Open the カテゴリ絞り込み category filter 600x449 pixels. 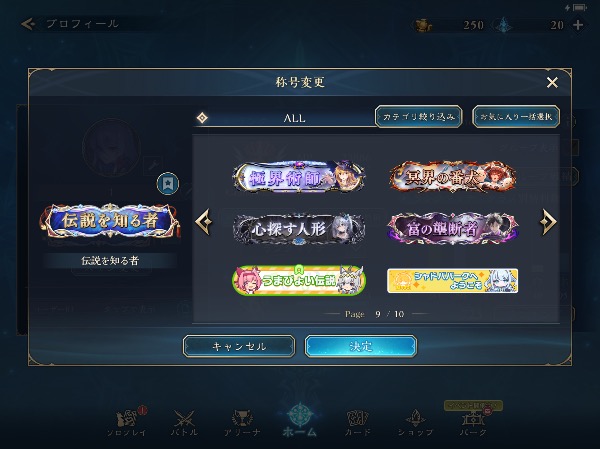pyautogui.click(x=419, y=116)
